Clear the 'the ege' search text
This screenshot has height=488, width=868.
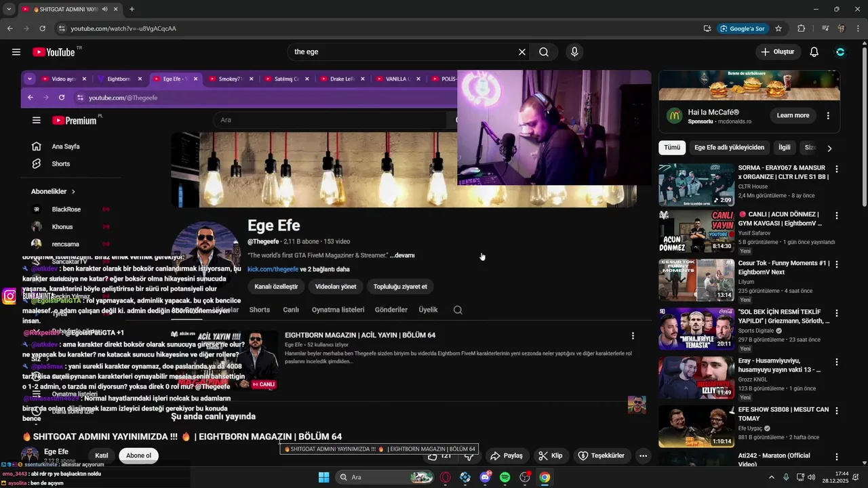[x=522, y=52]
